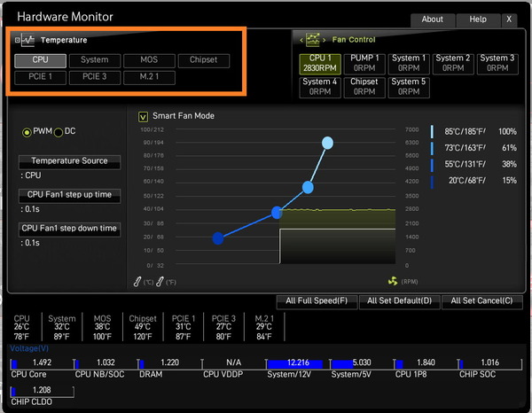Click the Fahrenheit thermometer icon below graph
Viewport: 532px width, 413px height.
click(160, 282)
